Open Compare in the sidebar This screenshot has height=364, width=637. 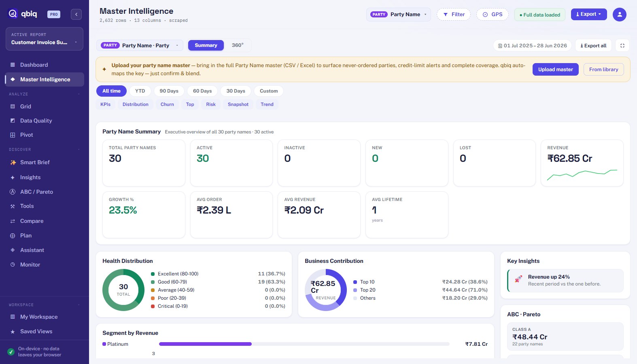click(x=45, y=221)
